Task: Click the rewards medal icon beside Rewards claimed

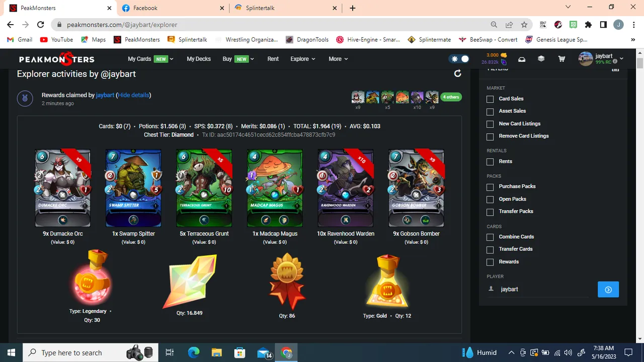Action: (25, 99)
